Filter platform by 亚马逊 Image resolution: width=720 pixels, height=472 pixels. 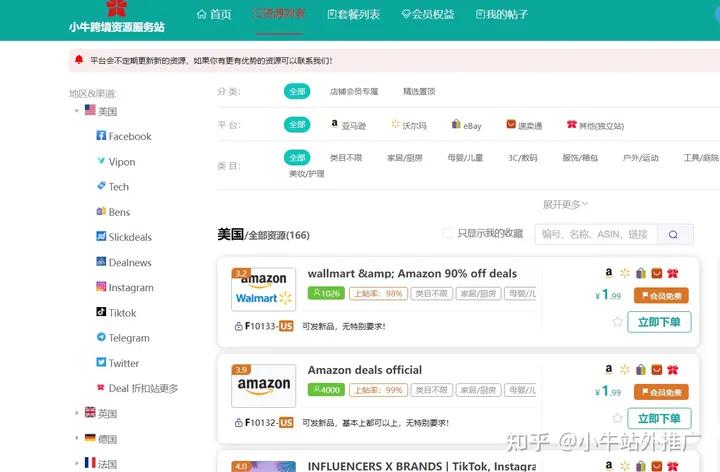point(349,125)
